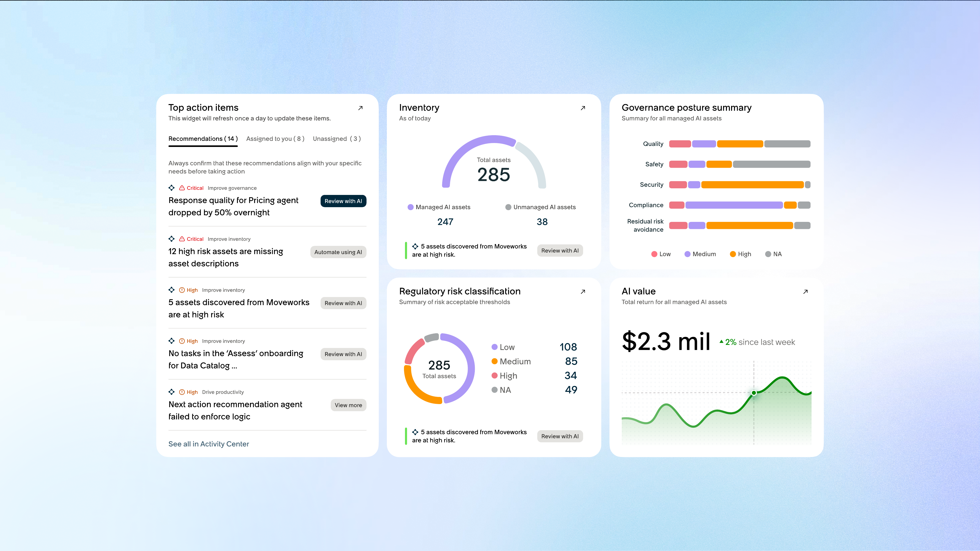Click sparkle icon in Regulatory risk Moveworks notice

point(415,432)
